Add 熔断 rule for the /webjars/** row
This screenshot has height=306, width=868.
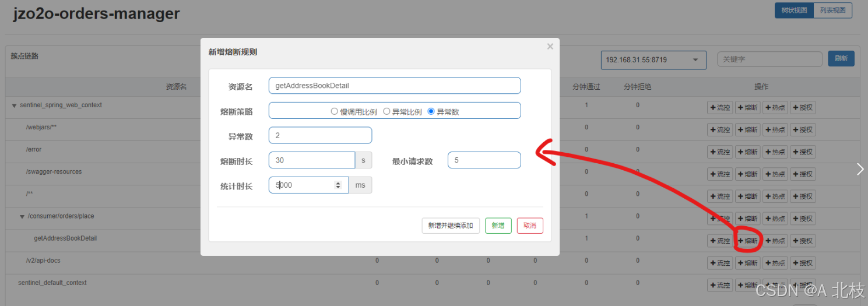747,129
